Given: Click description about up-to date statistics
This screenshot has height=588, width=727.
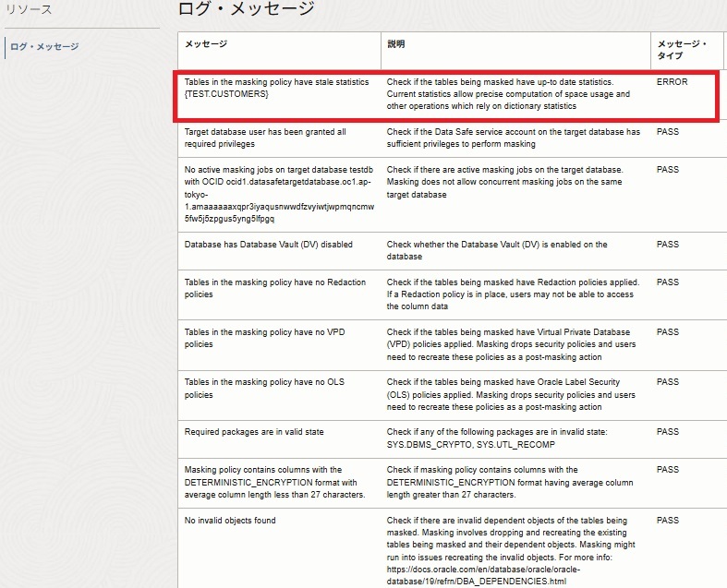Looking at the screenshot, I should (508, 94).
